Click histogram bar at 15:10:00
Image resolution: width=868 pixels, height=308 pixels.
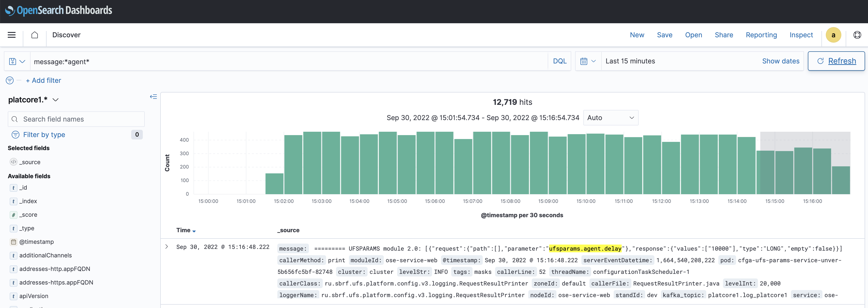tap(595, 164)
